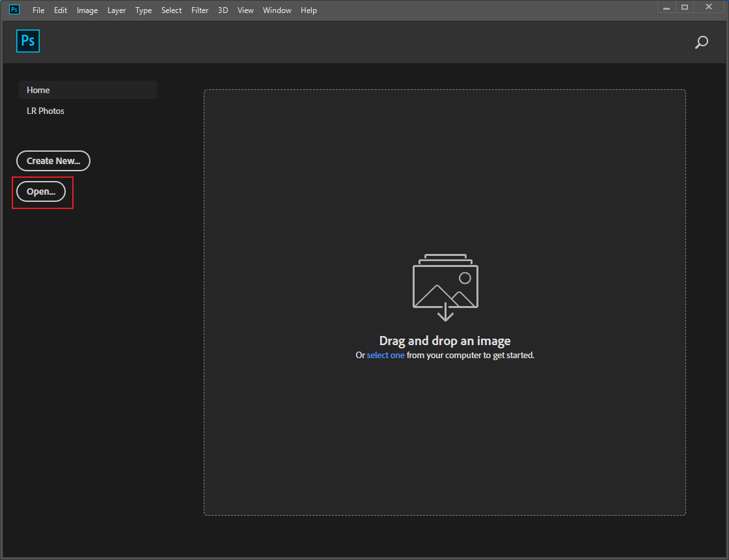This screenshot has width=729, height=560.
Task: Click the Create New button
Action: tap(53, 161)
